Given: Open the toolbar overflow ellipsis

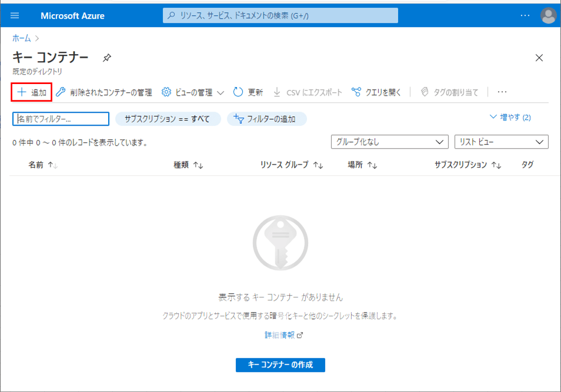Looking at the screenshot, I should [x=502, y=92].
